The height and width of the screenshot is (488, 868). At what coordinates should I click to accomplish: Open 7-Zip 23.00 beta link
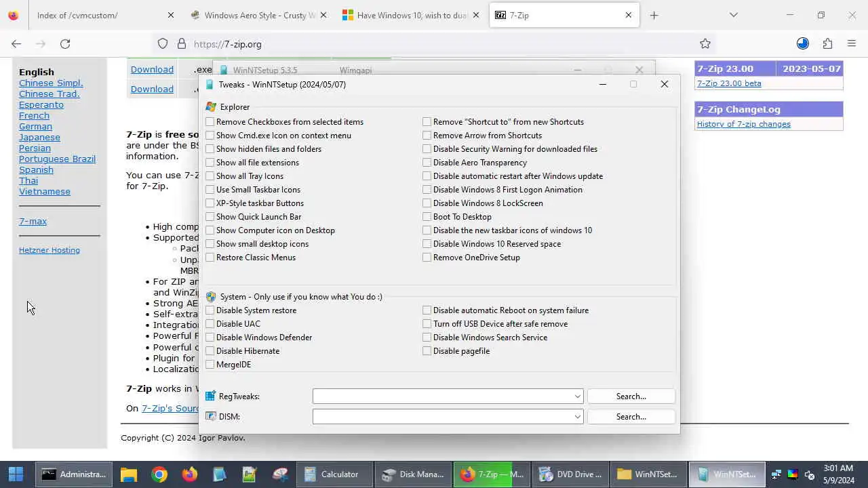(x=729, y=83)
